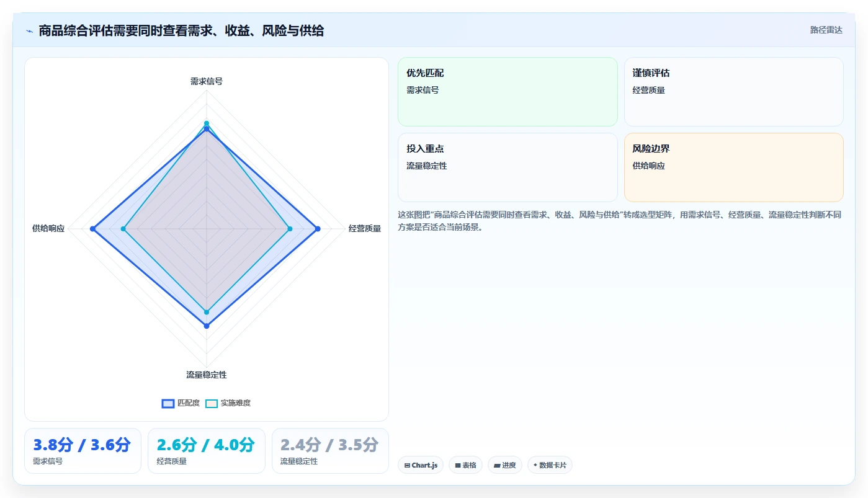Viewport: 868px width, 498px height.
Task: Click the teal 实施难度 point on 经营质量 axis
Action: point(290,229)
